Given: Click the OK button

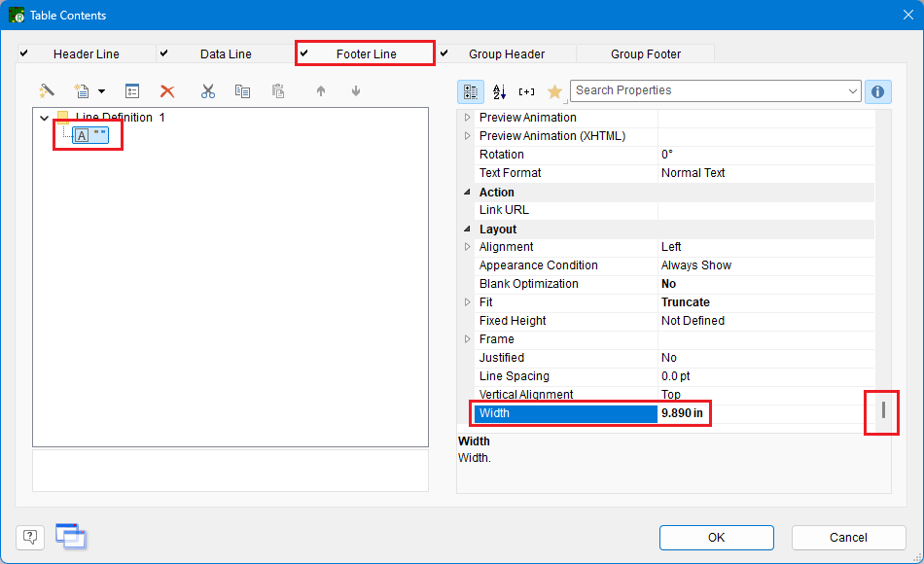Looking at the screenshot, I should coord(716,538).
